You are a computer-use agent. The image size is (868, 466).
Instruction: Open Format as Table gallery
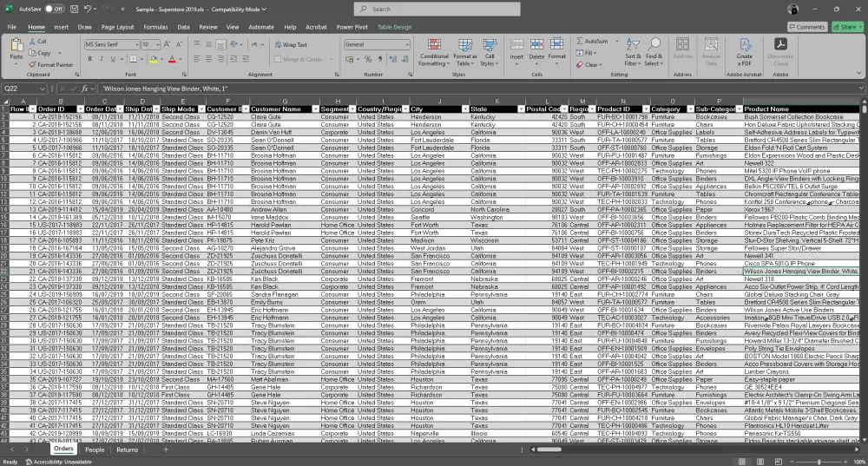point(465,53)
